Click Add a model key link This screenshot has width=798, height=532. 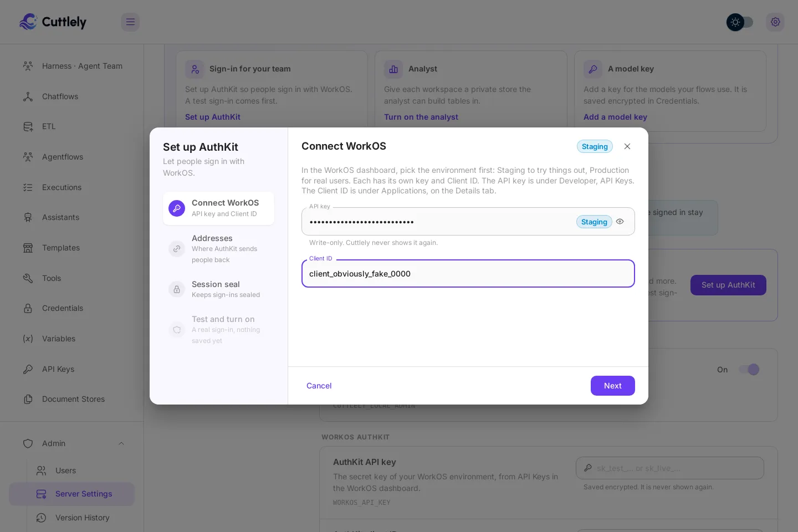(615, 117)
